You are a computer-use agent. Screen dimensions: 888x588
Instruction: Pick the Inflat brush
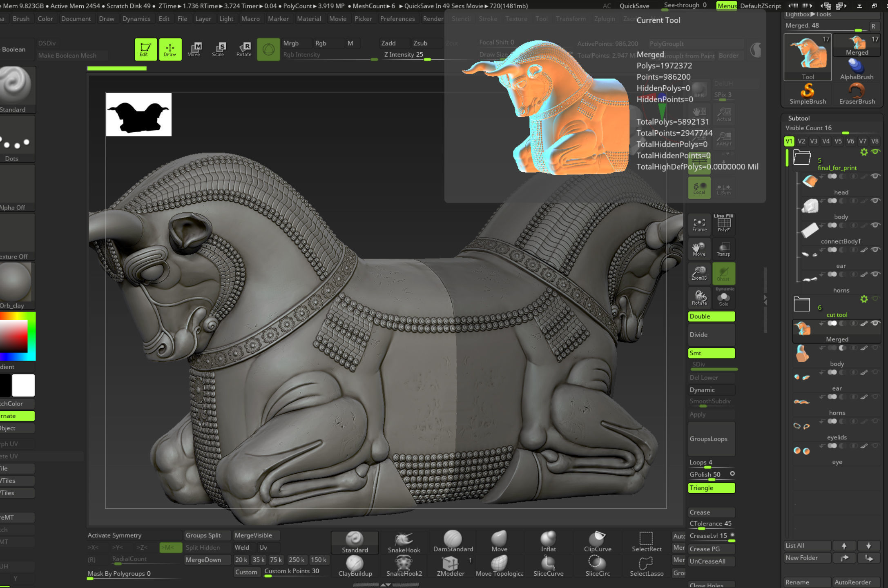click(548, 542)
